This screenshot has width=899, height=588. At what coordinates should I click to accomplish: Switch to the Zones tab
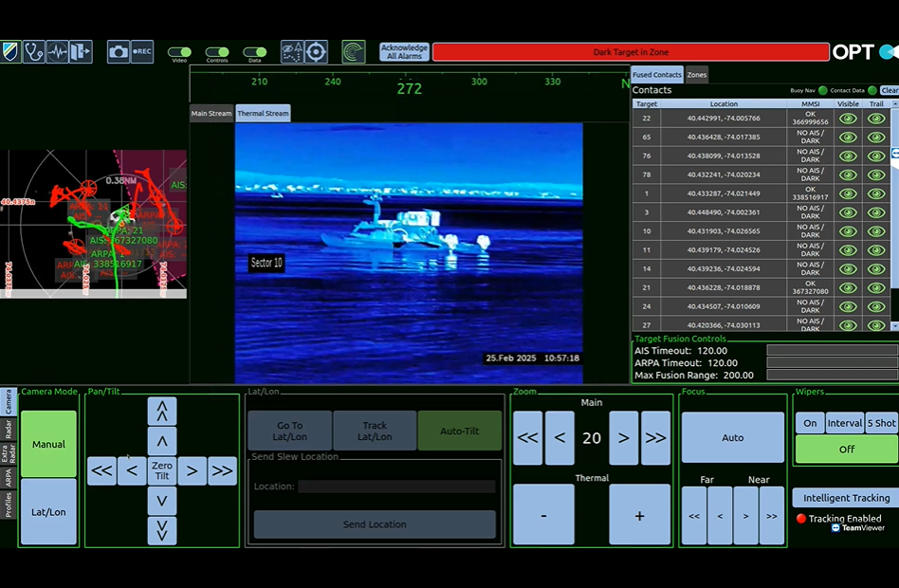(x=696, y=75)
